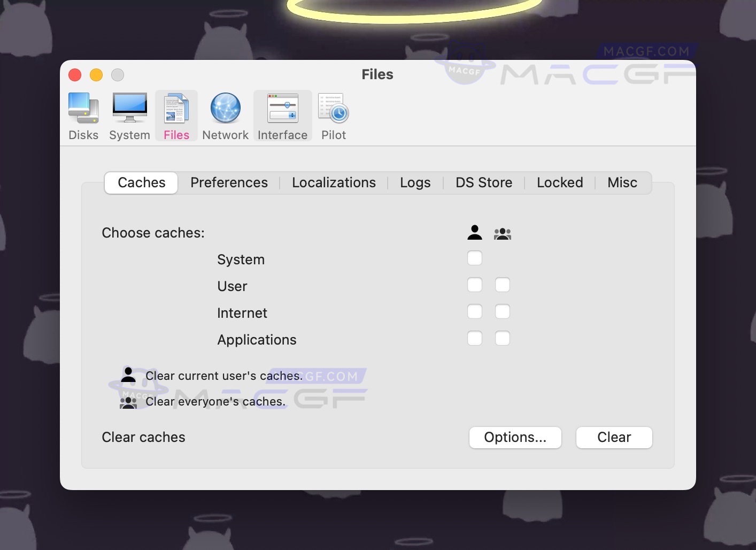Select the Locked tab
Viewport: 756px width, 550px height.
[x=560, y=182]
